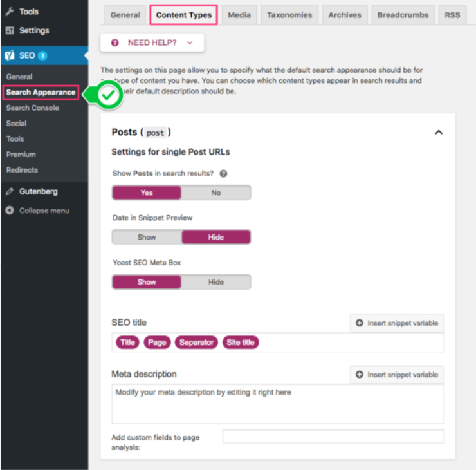Click the help icon beside Show Posts question
476x470 pixels.
tap(223, 173)
